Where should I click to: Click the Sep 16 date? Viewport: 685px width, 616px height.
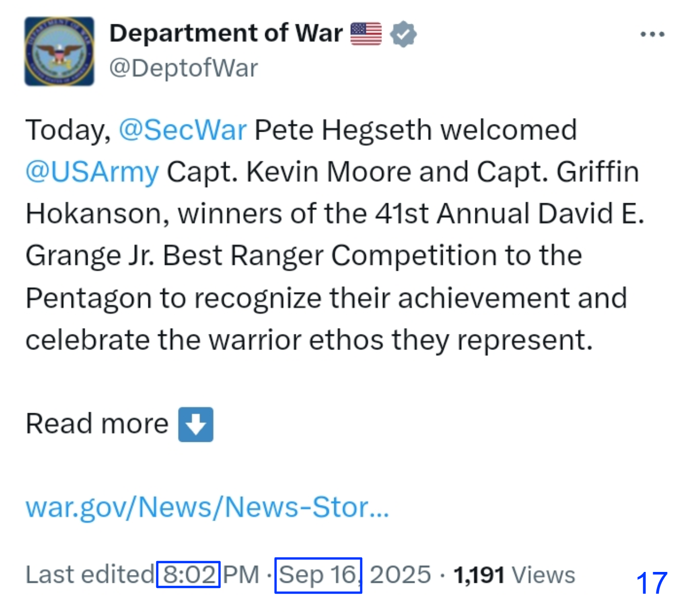(x=318, y=575)
